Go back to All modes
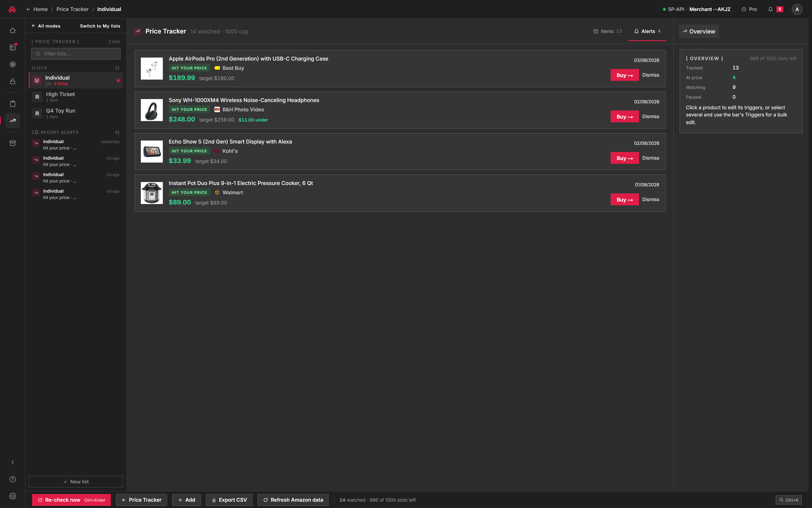 click(x=46, y=26)
